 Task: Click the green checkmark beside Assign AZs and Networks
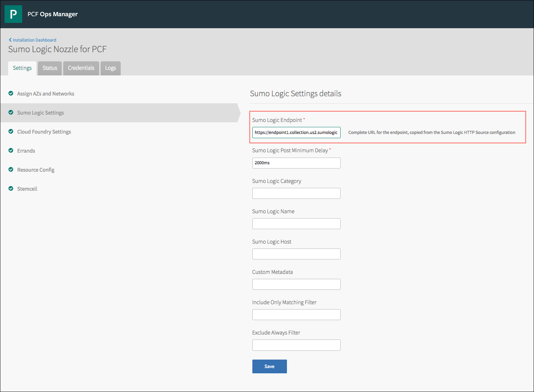(x=11, y=93)
